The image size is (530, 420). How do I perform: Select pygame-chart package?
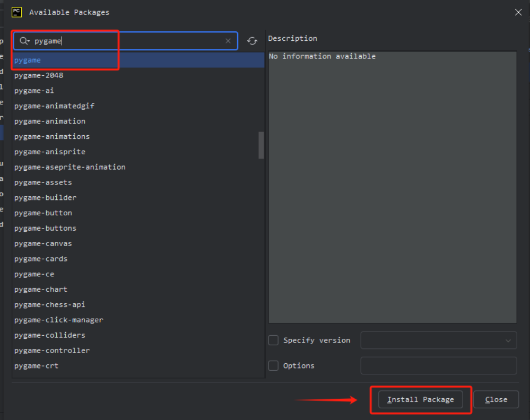coord(138,289)
